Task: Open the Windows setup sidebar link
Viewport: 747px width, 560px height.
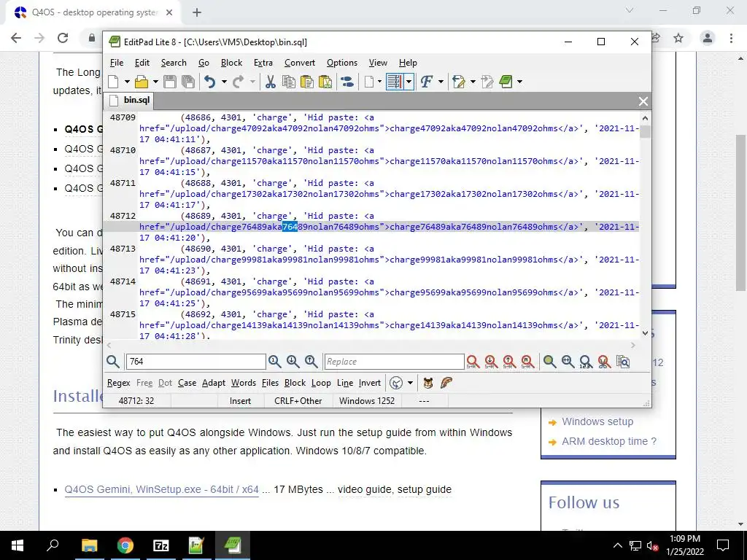Action: 597,422
